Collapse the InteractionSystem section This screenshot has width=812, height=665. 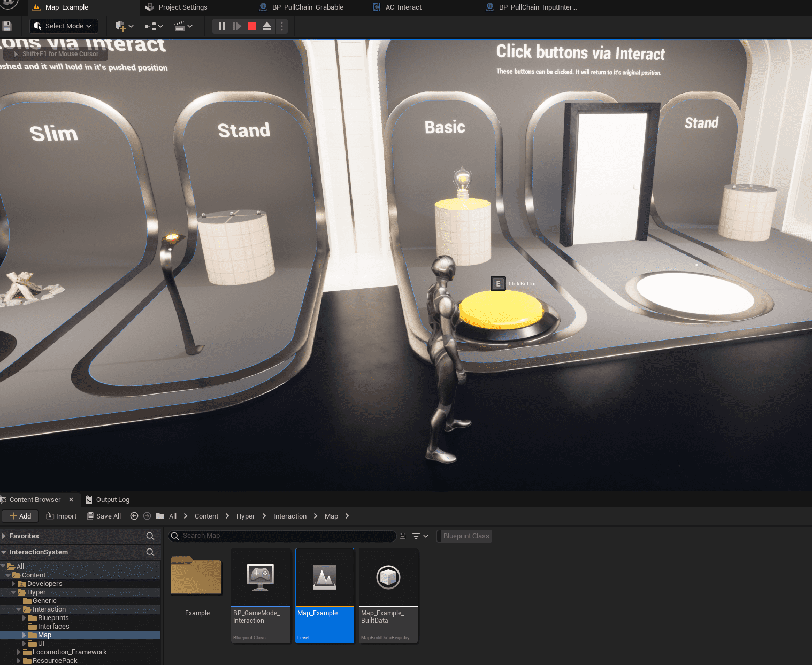point(4,552)
